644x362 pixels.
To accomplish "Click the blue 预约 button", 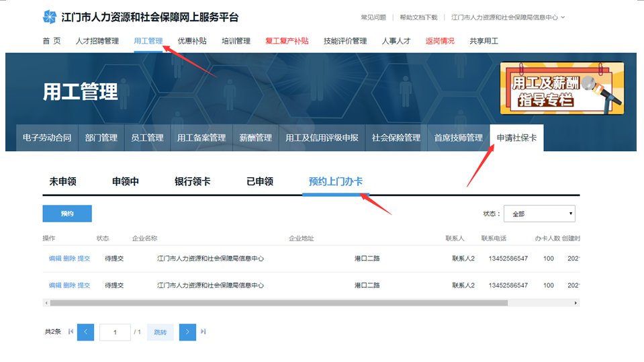I will (67, 214).
